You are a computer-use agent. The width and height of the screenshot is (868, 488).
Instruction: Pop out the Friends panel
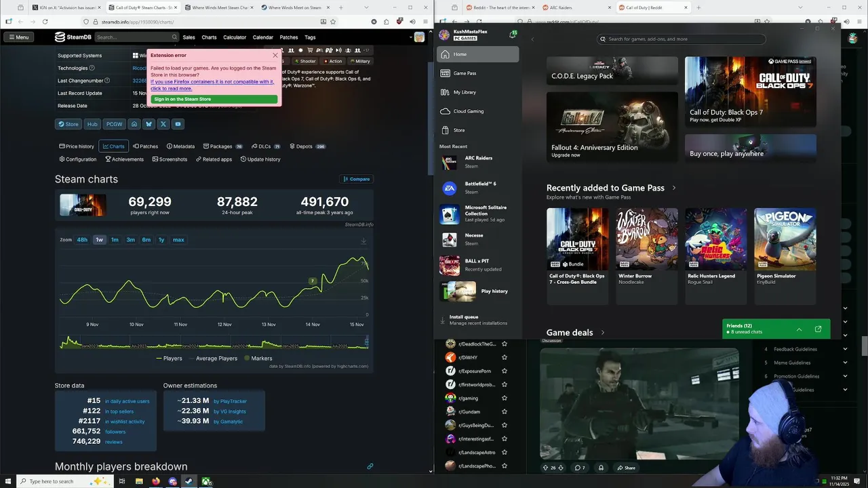(x=818, y=329)
